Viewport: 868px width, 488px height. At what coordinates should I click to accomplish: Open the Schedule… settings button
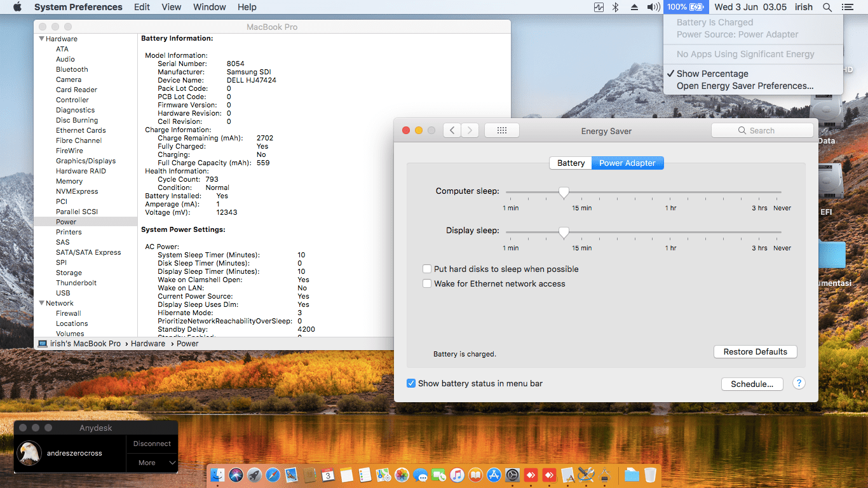[x=752, y=384]
